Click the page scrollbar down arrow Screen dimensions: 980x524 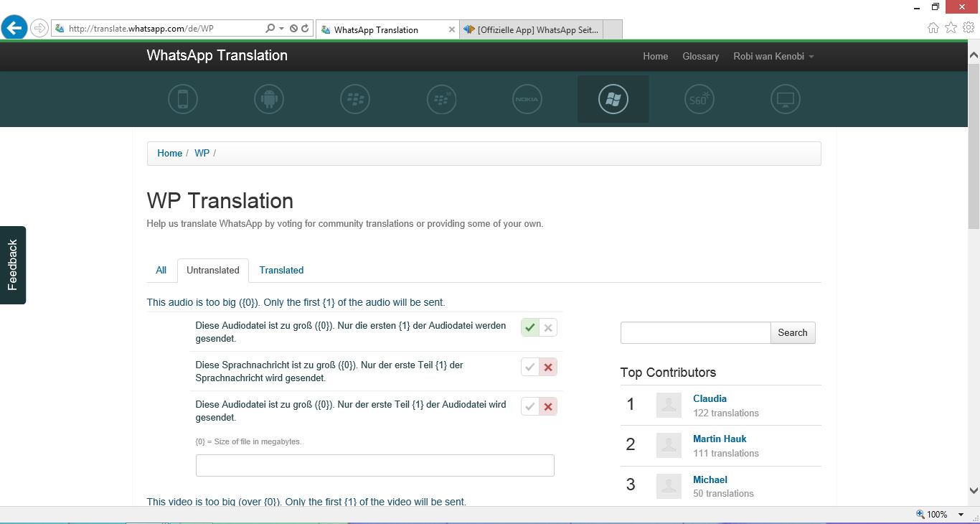[974, 491]
